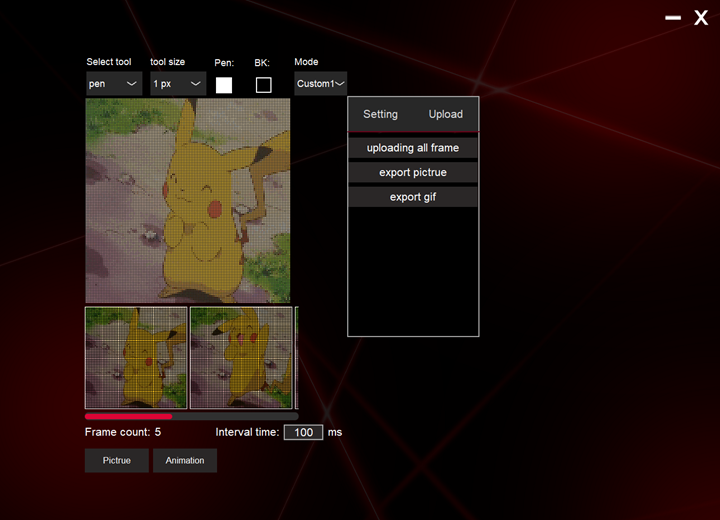The width and height of the screenshot is (720, 520).
Task: Minimize the application window
Action: point(673,18)
